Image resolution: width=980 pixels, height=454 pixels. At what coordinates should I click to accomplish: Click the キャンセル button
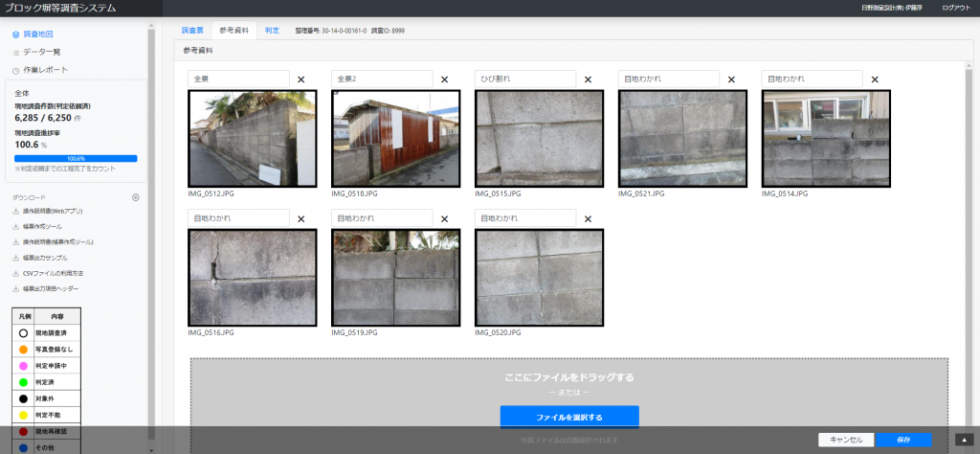click(x=846, y=440)
